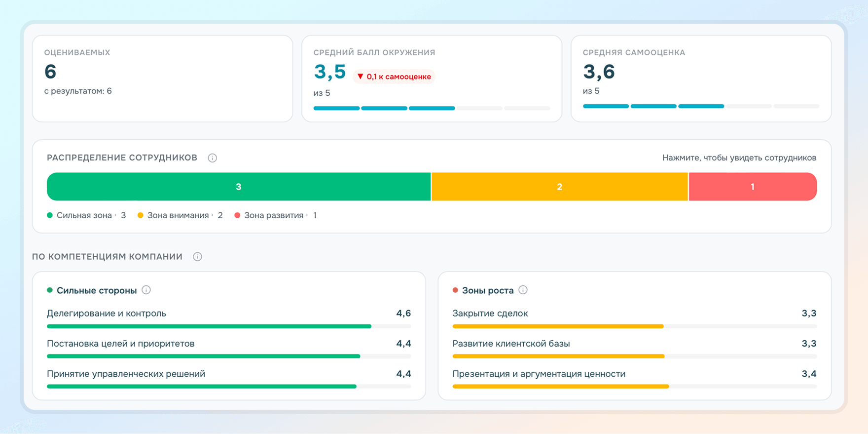Click the Принятие управленческих решений score 4,4
Screen dimensions: 868x434
(x=403, y=374)
